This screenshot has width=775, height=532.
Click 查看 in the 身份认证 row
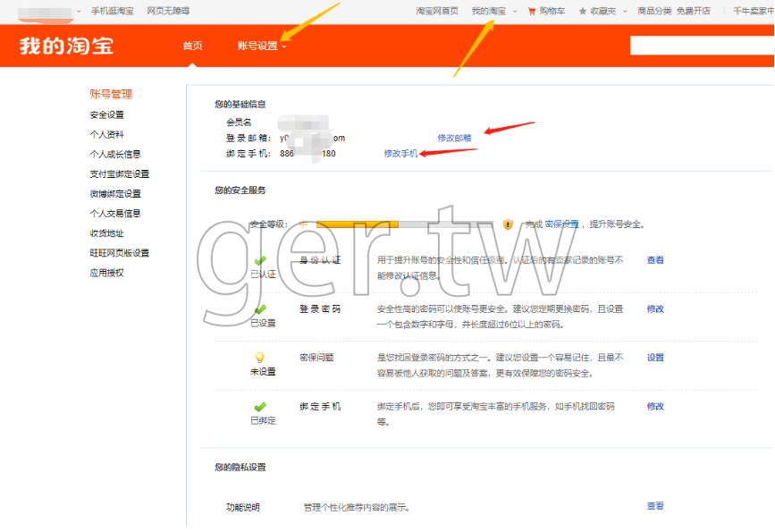655,260
